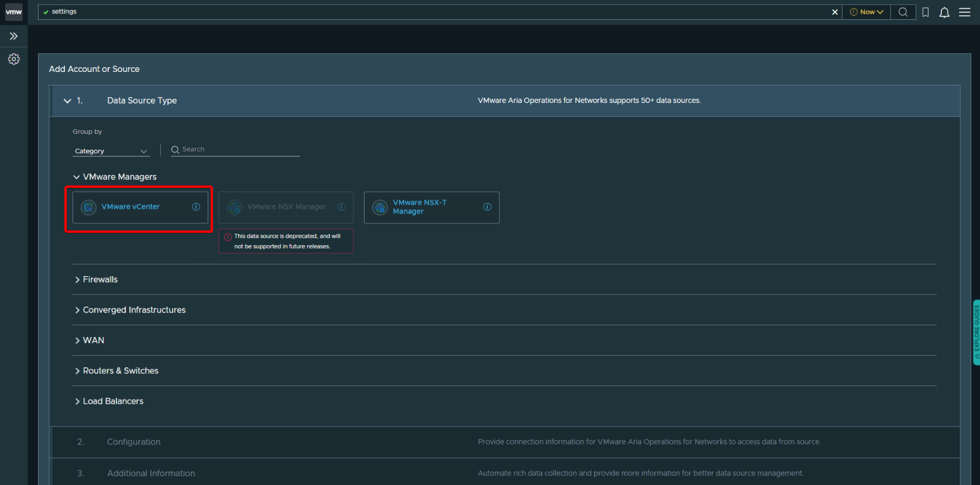Open the Now time selector dropdown
Screen dimensions: 980x485
[866, 12]
